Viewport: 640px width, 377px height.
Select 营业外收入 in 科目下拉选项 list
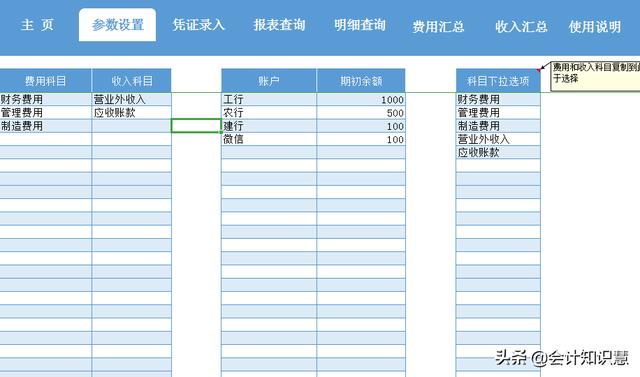[x=498, y=139]
